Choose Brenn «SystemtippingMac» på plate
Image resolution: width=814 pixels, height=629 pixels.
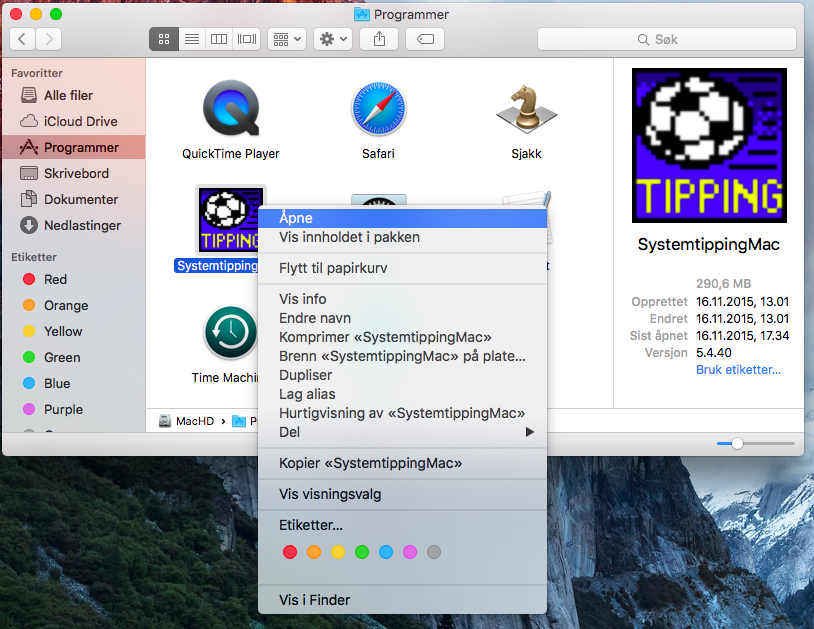(402, 356)
